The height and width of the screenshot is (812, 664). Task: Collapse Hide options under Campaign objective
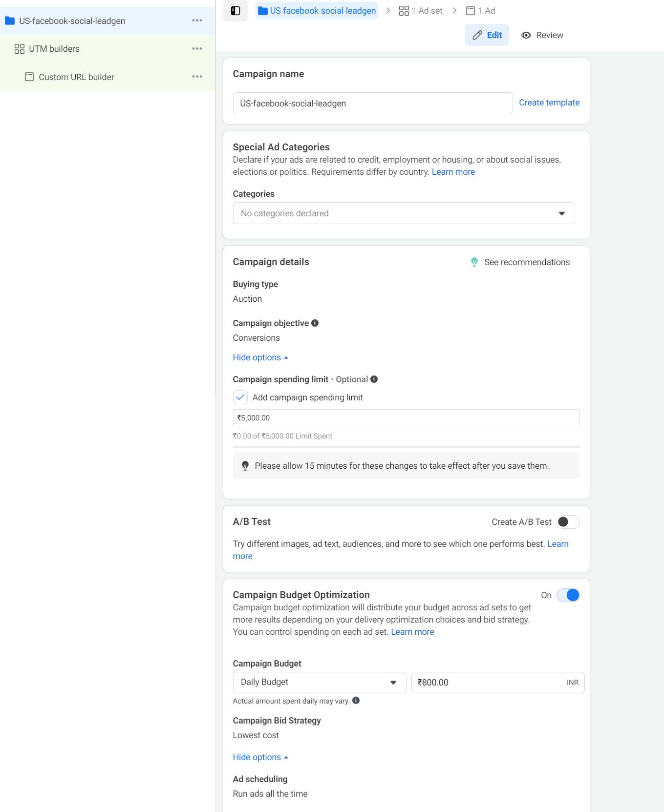[260, 357]
